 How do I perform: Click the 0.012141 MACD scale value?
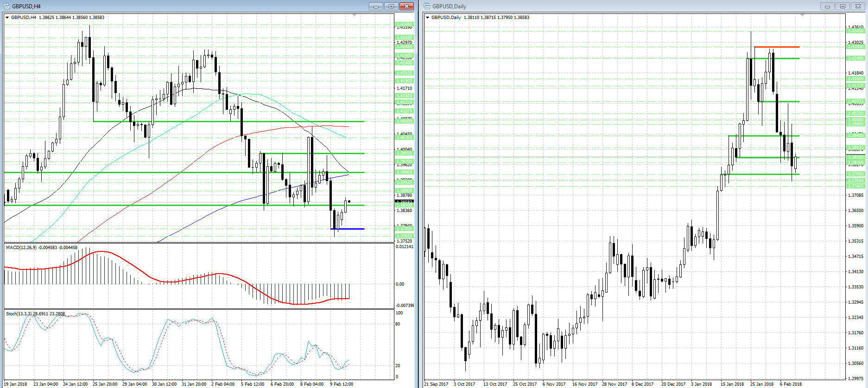click(x=405, y=247)
